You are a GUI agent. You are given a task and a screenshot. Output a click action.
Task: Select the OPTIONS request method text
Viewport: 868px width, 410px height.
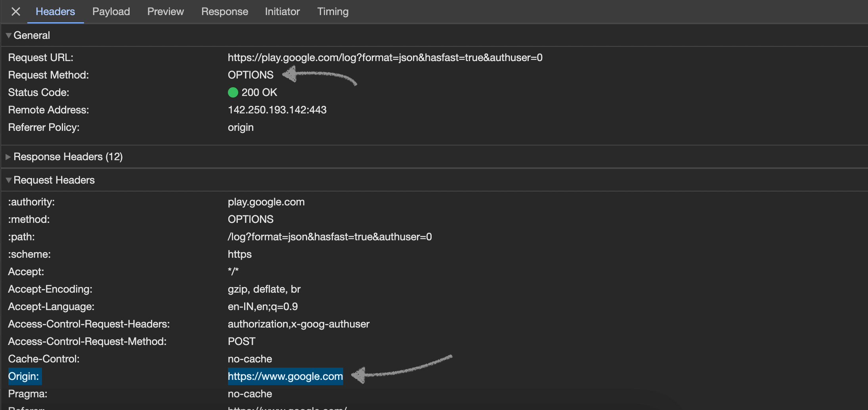[x=250, y=75]
